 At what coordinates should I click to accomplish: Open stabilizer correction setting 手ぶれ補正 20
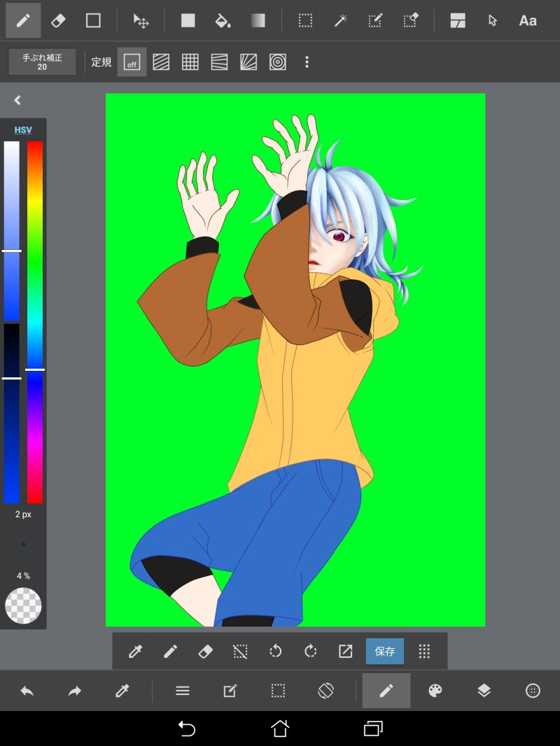(42, 62)
